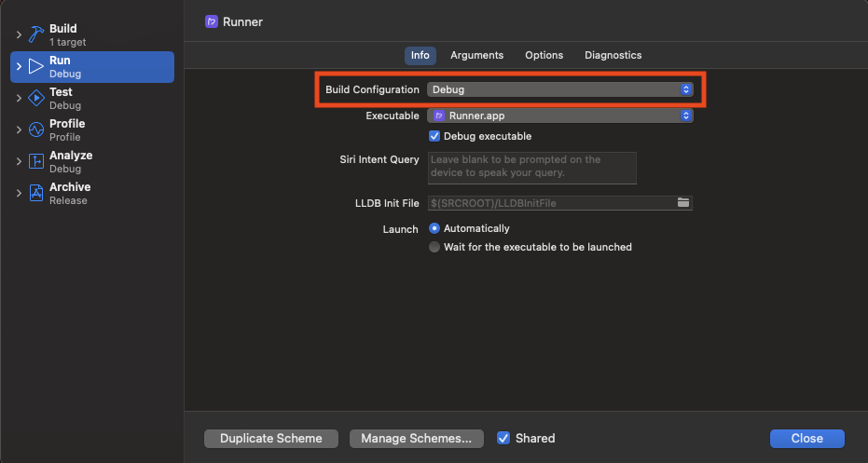Select the Analyze Debug row
The image size is (868, 463).
click(92, 161)
